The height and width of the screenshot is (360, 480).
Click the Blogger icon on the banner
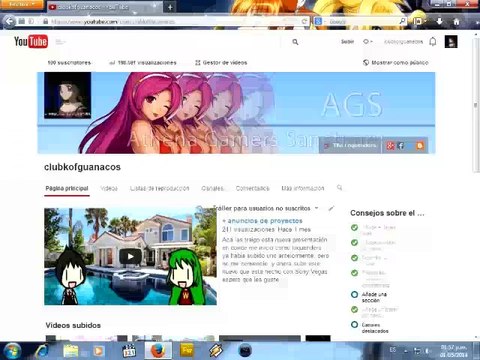(x=420, y=145)
